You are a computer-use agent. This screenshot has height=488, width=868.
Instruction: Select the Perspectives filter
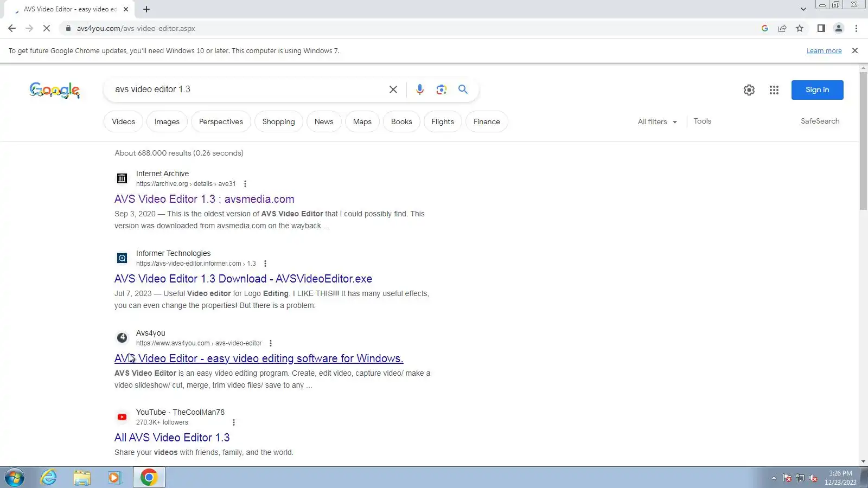[221, 121]
